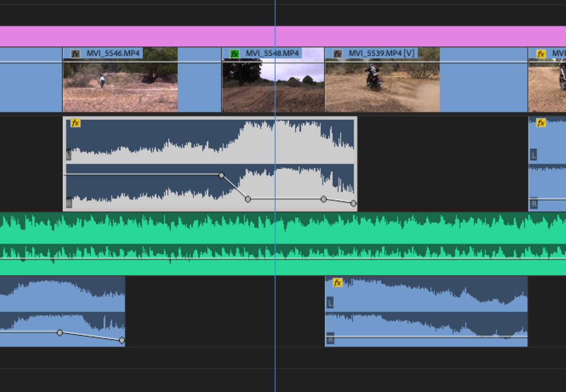Click the green fx badge on MVI_5548.MP4
566x392 pixels.
[235, 54]
